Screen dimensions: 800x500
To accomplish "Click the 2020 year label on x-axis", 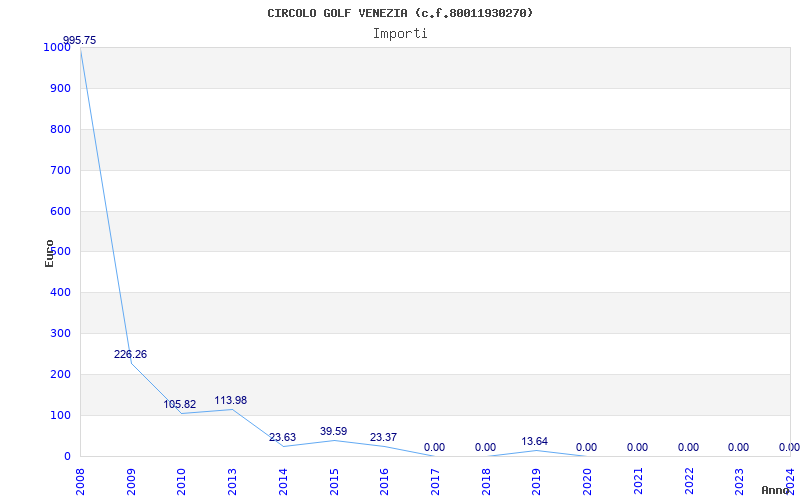I will coord(587,481).
